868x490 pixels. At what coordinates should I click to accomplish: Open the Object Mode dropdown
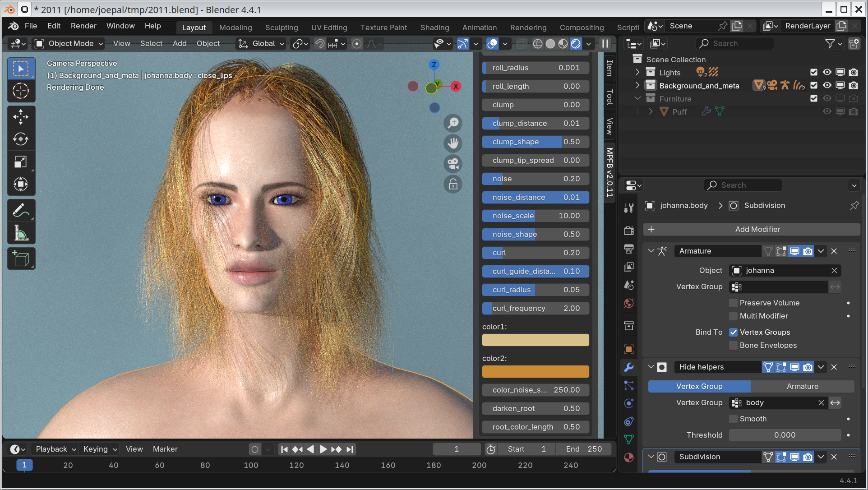pyautogui.click(x=69, y=44)
